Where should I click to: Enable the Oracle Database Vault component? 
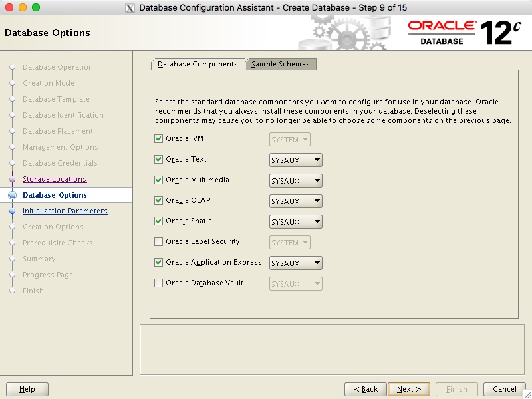159,283
